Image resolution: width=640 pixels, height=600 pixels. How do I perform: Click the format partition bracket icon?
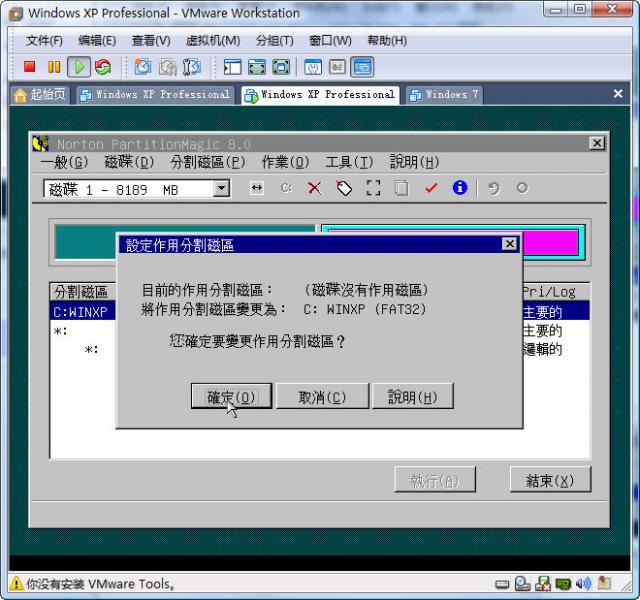tap(373, 188)
